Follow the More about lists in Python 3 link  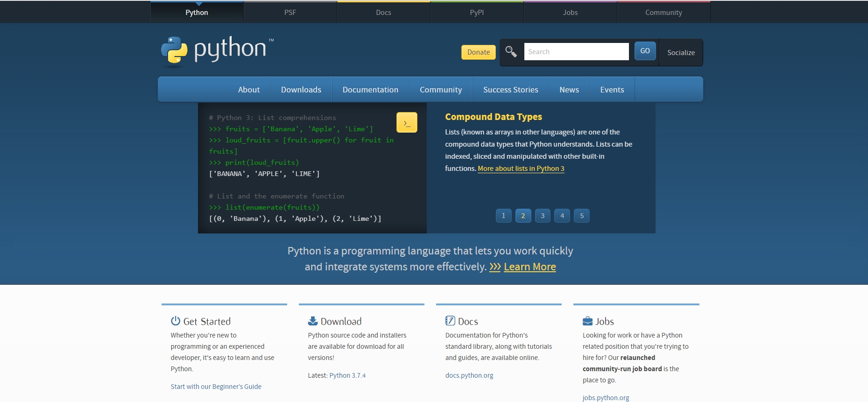coord(521,169)
